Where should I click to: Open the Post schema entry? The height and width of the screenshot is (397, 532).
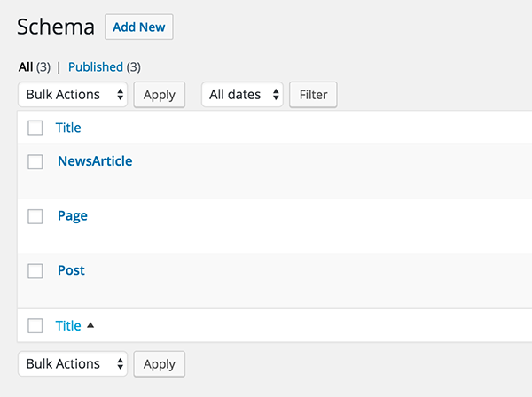(71, 270)
